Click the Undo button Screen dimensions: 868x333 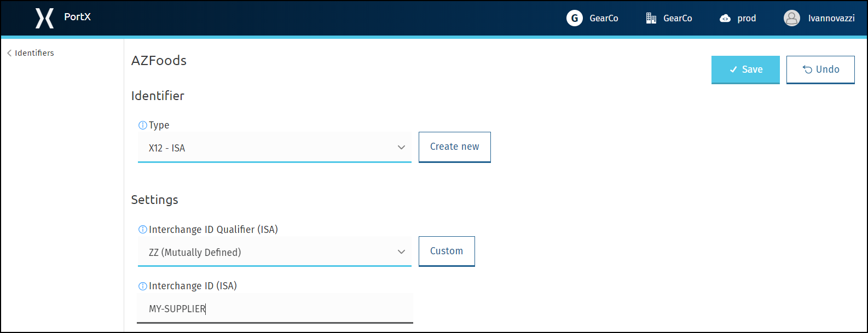[x=820, y=69]
